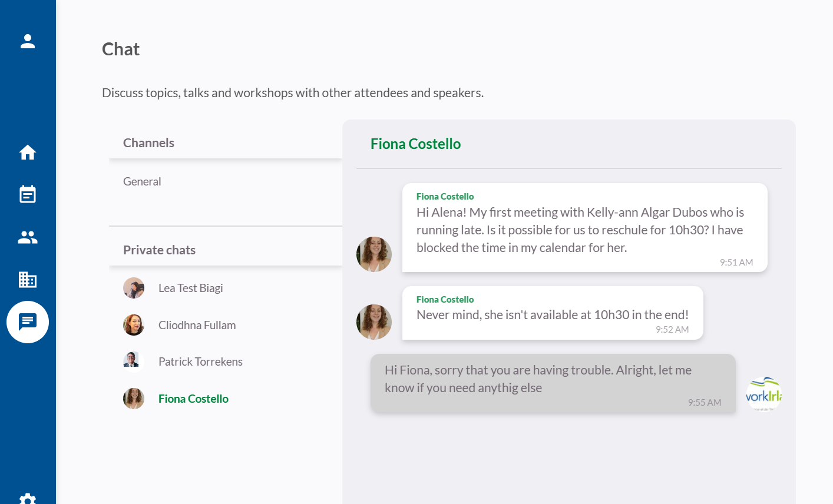Click the message starting 'Hi Alena!'
This screenshot has height=504, width=833.
[x=585, y=227]
